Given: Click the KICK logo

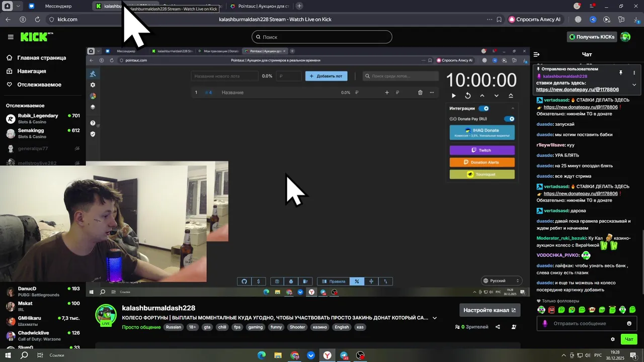Looking at the screenshot, I should pos(36,37).
